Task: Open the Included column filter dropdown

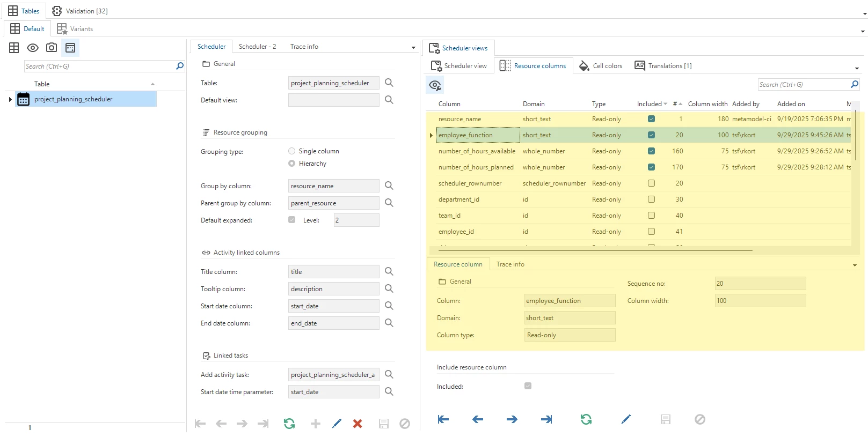Action: pyautogui.click(x=666, y=104)
